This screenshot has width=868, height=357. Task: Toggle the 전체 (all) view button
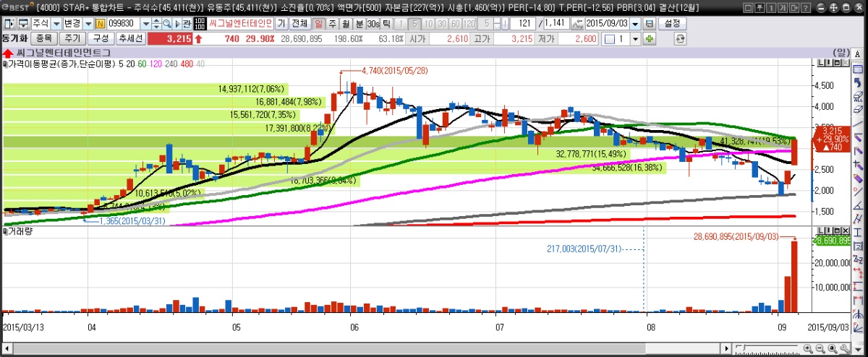pos(299,23)
